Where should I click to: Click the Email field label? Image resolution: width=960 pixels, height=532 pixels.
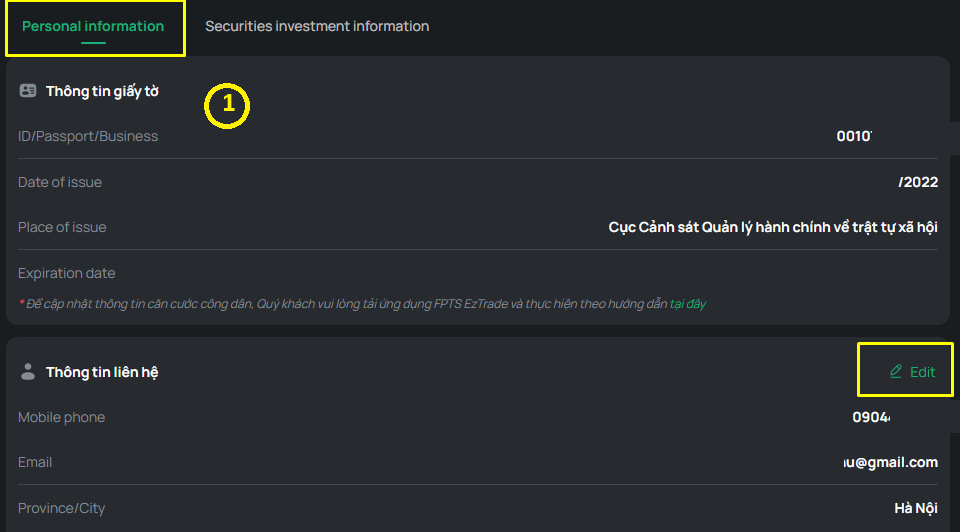click(x=35, y=462)
